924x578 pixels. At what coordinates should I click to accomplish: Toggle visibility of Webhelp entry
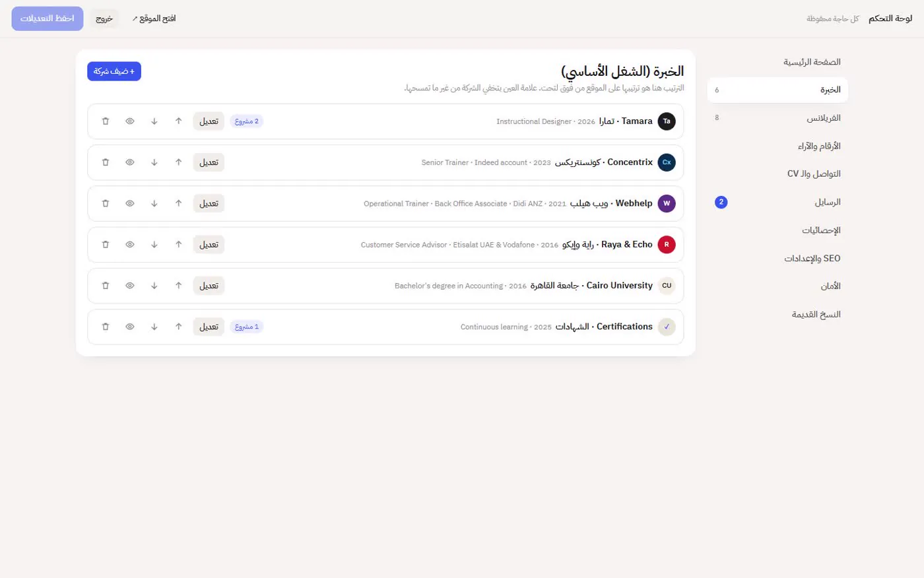[130, 203]
